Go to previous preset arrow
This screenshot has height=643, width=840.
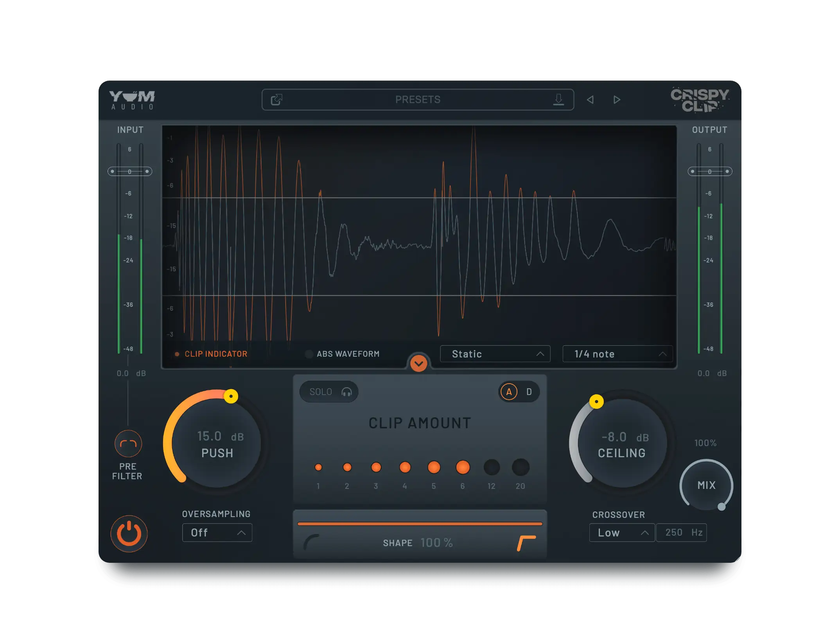pos(591,100)
